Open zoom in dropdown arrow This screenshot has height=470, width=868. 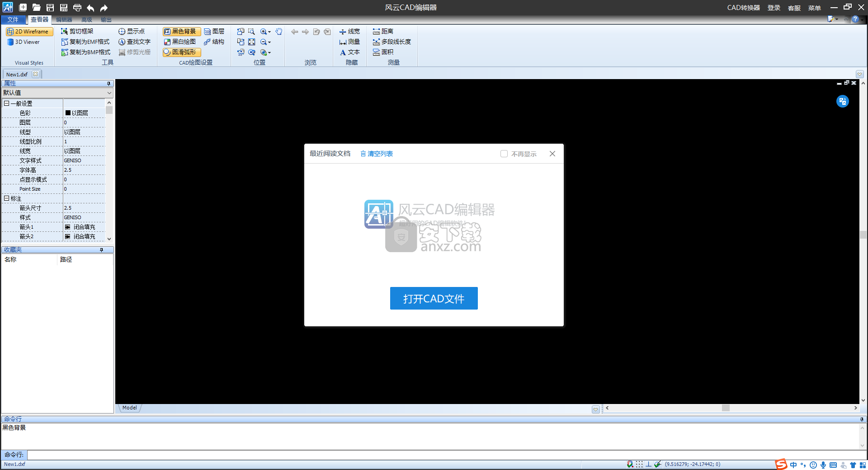point(269,32)
